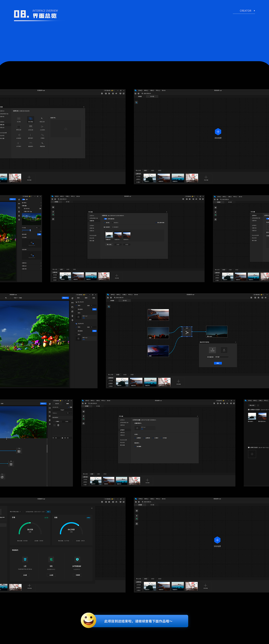
Task: Expand 场景巡游 row in FOV properties window
Action: tap(32, 266)
